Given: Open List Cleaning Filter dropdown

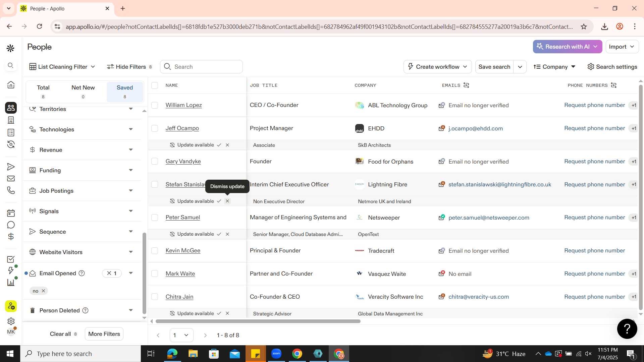Looking at the screenshot, I should tap(62, 67).
